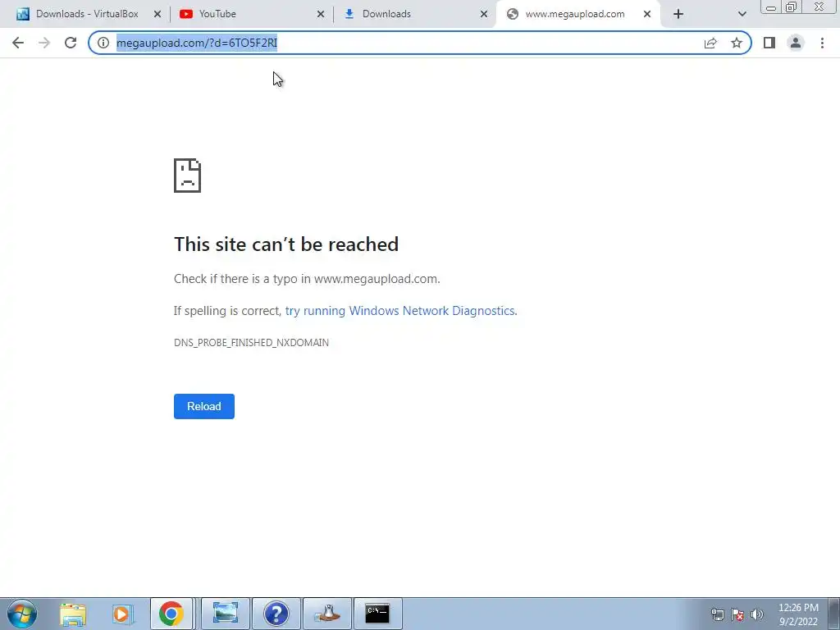The image size is (840, 630).
Task: Open Chrome's three-dot menu
Action: (822, 43)
